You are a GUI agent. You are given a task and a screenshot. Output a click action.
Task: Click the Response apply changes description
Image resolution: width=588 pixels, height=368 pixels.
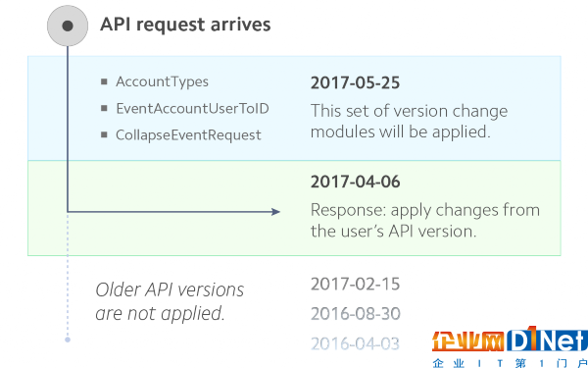[x=425, y=221]
